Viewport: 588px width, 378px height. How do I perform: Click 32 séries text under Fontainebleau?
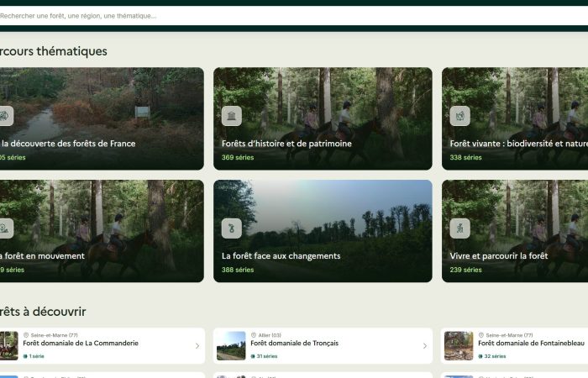[x=495, y=356]
